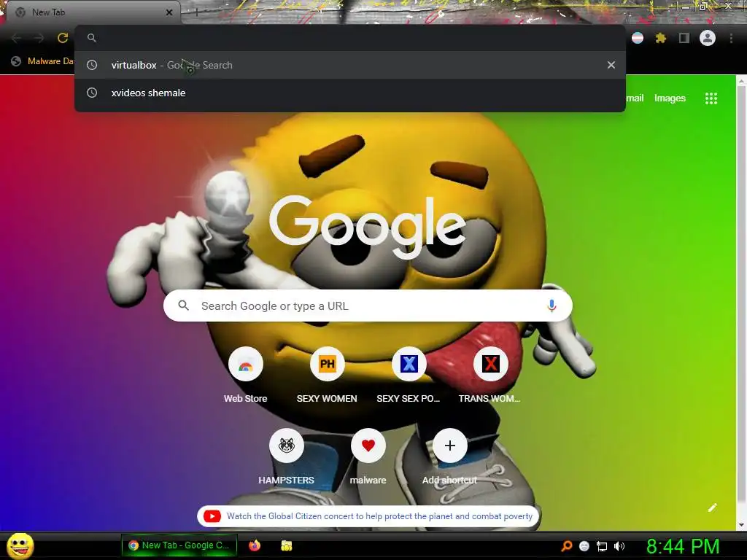This screenshot has height=560, width=747.
Task: Select the virtualbox search suggestion
Action: click(x=350, y=65)
